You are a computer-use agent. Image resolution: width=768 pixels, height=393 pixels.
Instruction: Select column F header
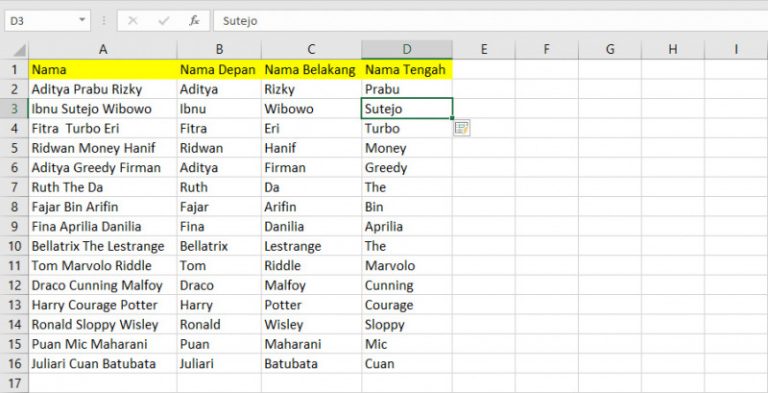pos(547,49)
